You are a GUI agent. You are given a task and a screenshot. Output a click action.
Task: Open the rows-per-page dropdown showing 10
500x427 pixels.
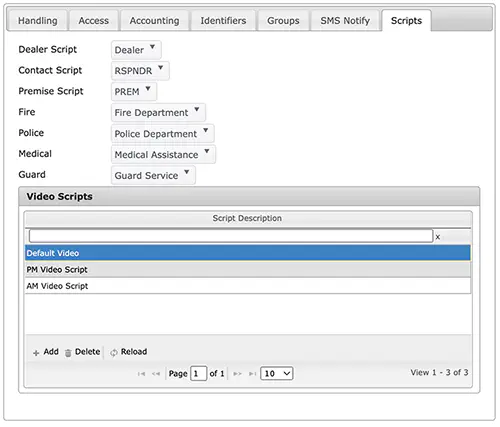point(277,373)
